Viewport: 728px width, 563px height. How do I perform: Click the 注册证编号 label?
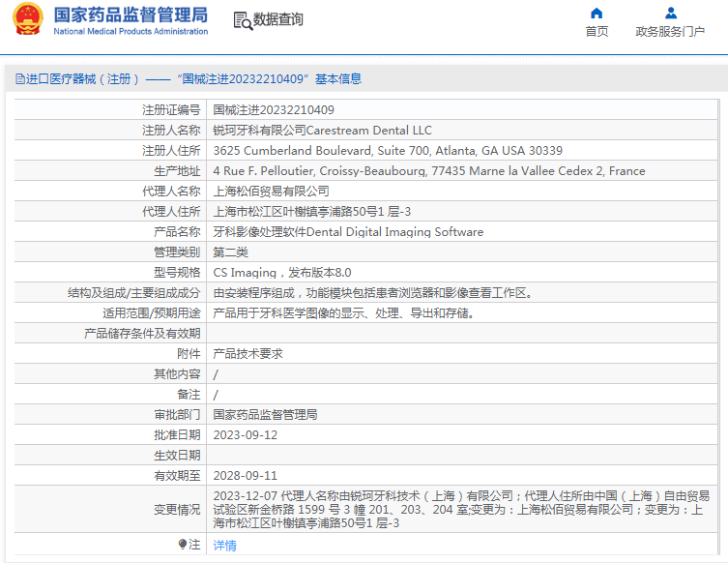[x=171, y=110]
